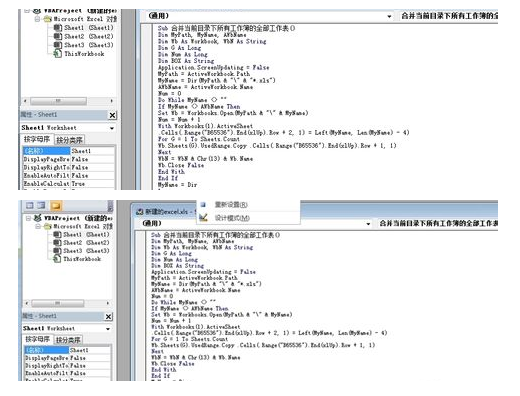Viewport: 520px width, 396px height.
Task: Switch to 按字母序 tab in upper Properties
Action: click(37, 139)
